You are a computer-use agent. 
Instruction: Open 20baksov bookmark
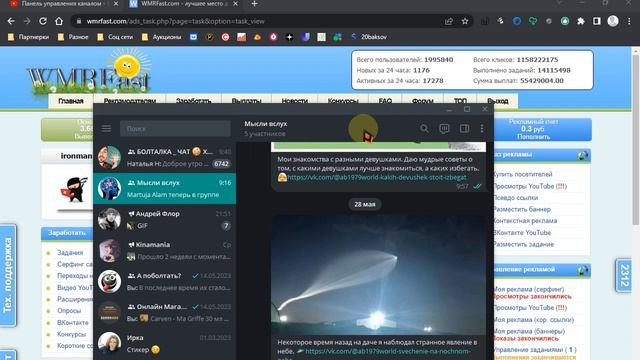click(x=369, y=37)
